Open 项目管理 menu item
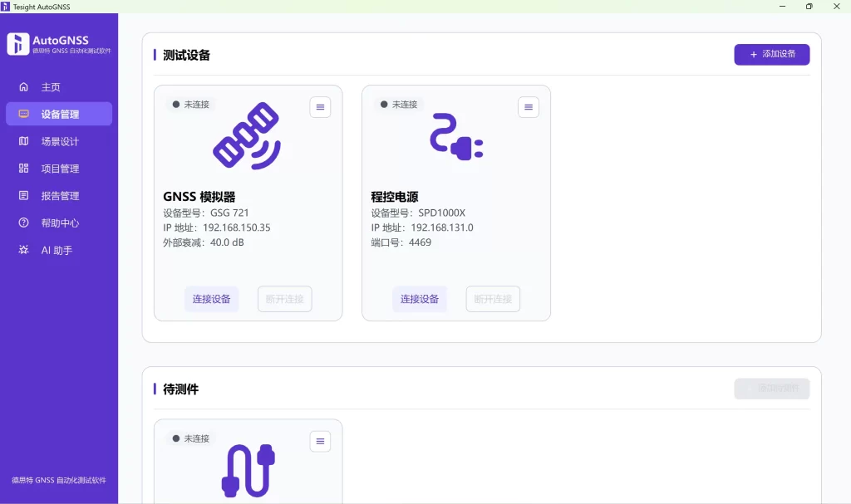Screen dimensions: 851x504 tap(59, 169)
